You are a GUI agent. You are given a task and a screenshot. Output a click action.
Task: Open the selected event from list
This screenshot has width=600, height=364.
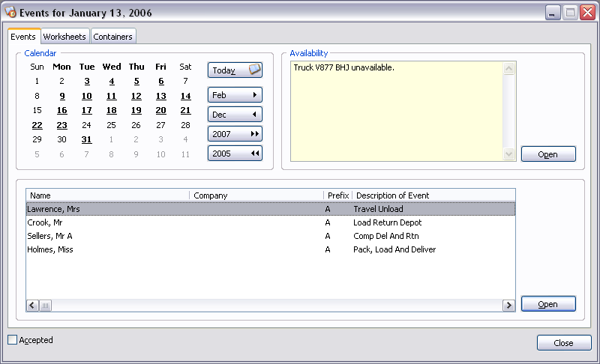pos(548,304)
